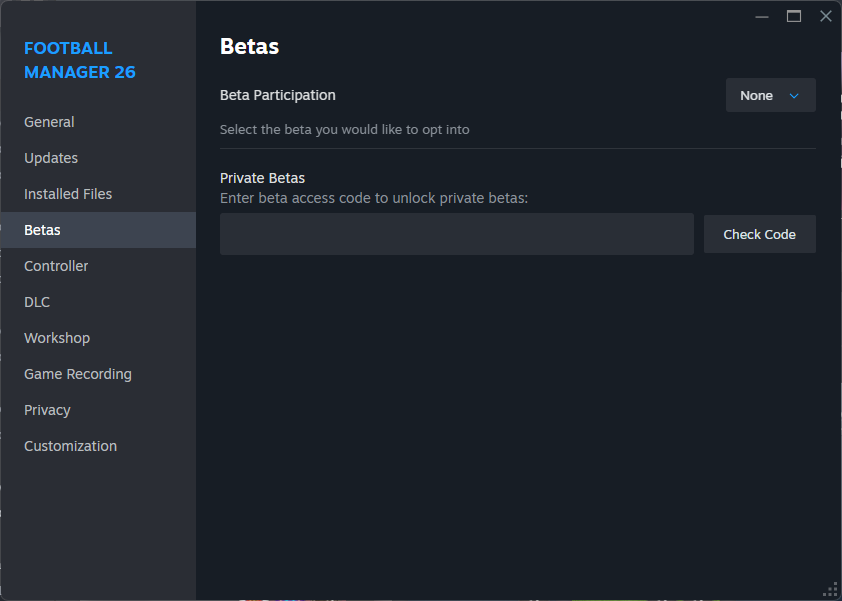
Task: Navigate to the Workshop tab
Action: pyautogui.click(x=57, y=338)
